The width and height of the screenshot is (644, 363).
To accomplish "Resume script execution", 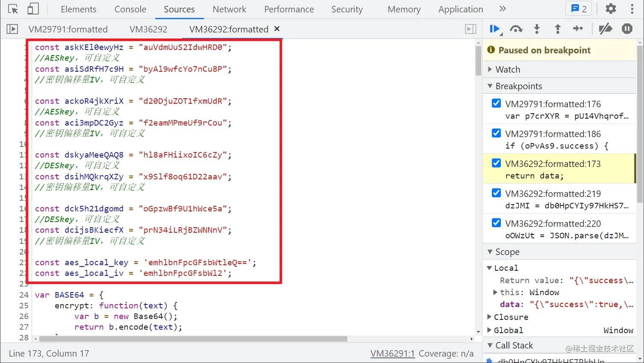I will tap(495, 29).
